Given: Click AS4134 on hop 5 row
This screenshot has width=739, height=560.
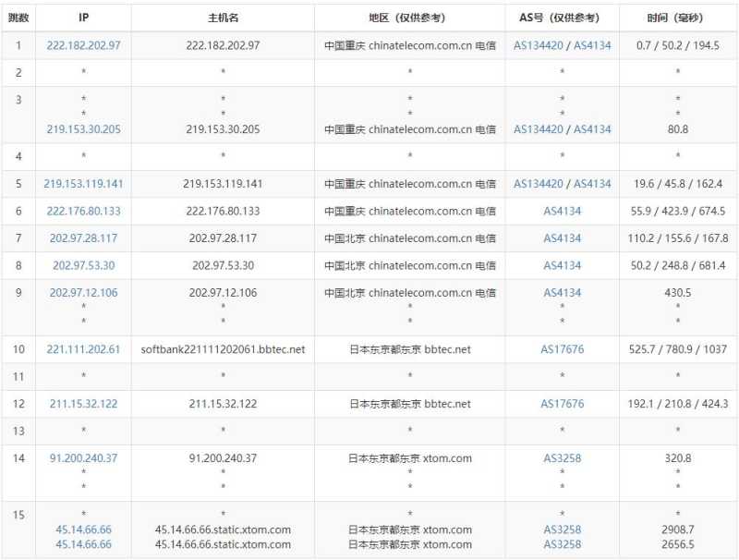Looking at the screenshot, I should click(x=593, y=184).
